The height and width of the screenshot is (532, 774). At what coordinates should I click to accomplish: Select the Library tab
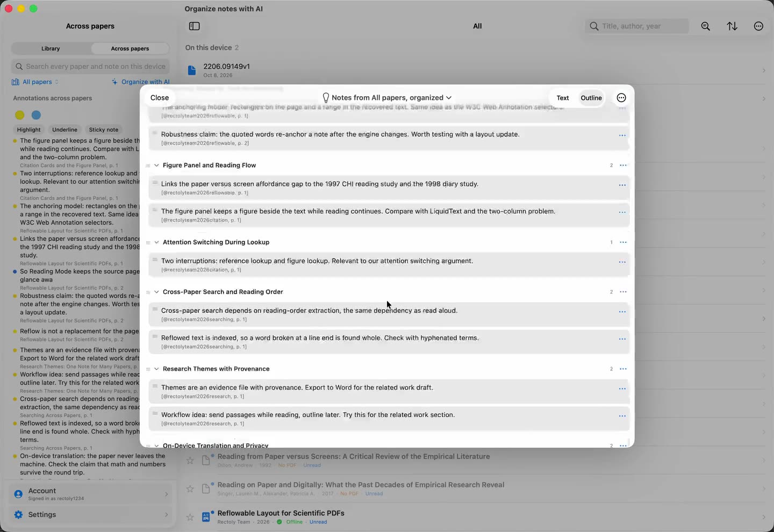coord(51,48)
